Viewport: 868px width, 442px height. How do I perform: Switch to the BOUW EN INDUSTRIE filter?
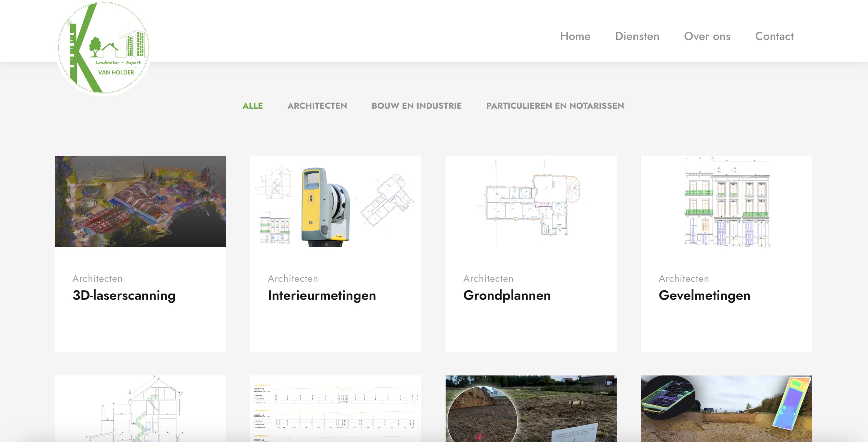click(417, 105)
